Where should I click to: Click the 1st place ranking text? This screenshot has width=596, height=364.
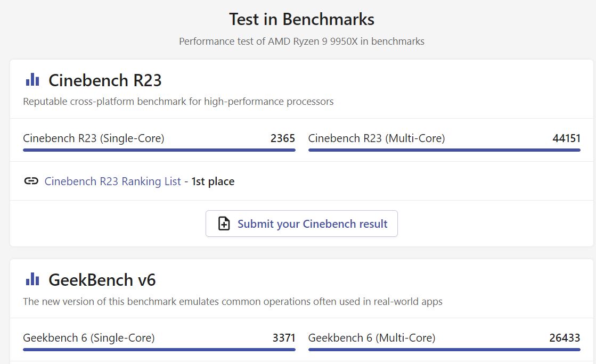click(213, 181)
